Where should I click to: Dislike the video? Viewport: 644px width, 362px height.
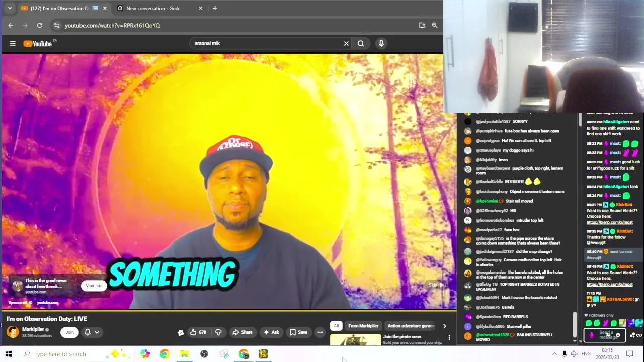[x=218, y=332]
